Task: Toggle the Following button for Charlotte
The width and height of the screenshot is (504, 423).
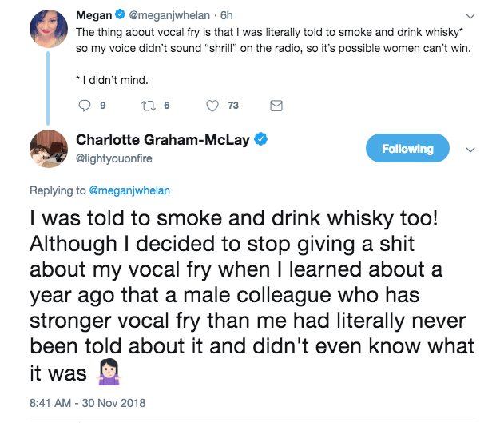Action: point(407,149)
